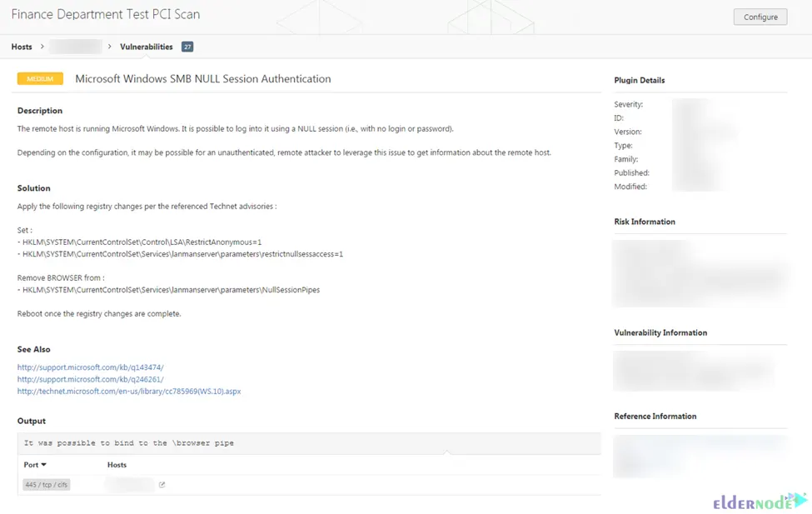
Task: Sort by the Port column arrow
Action: [43, 465]
